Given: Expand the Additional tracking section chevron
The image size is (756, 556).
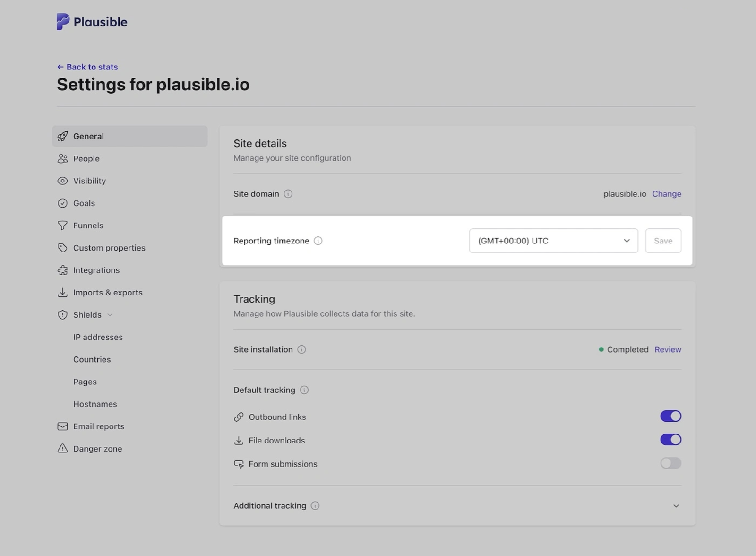Looking at the screenshot, I should coord(676,506).
